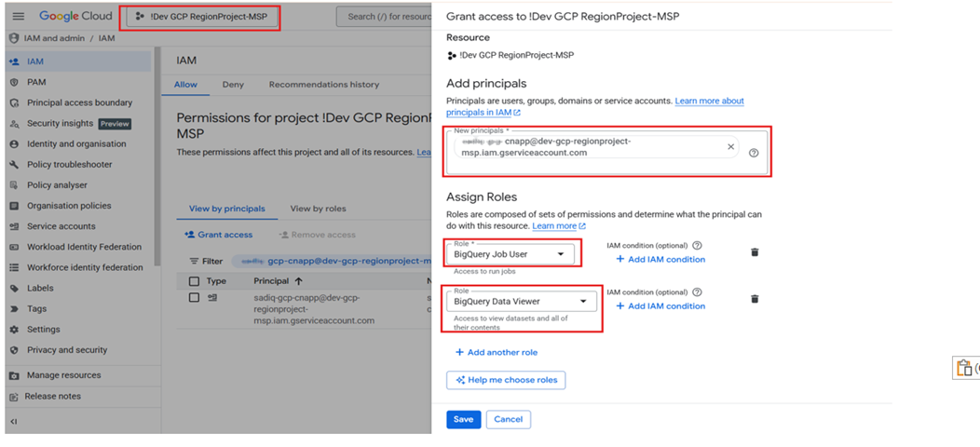The width and height of the screenshot is (980, 447).
Task: Open Policy troubleshooter in the sidebar
Action: [x=69, y=165]
